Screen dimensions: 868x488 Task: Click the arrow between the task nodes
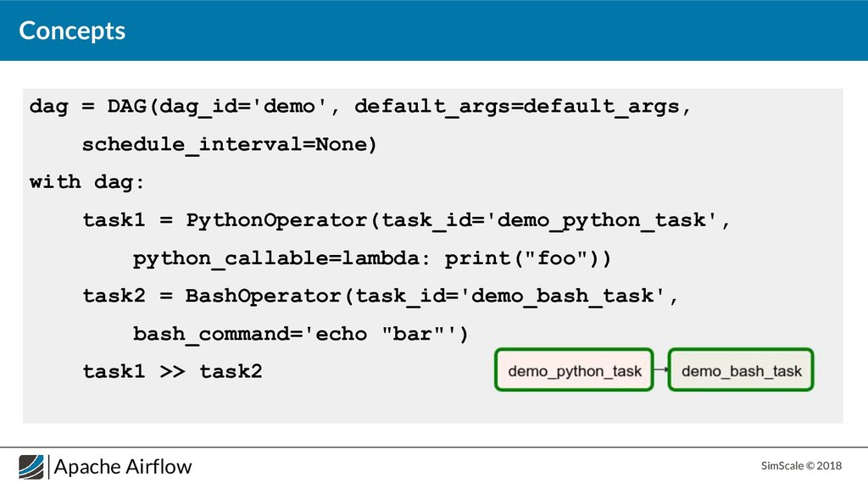[x=661, y=369]
